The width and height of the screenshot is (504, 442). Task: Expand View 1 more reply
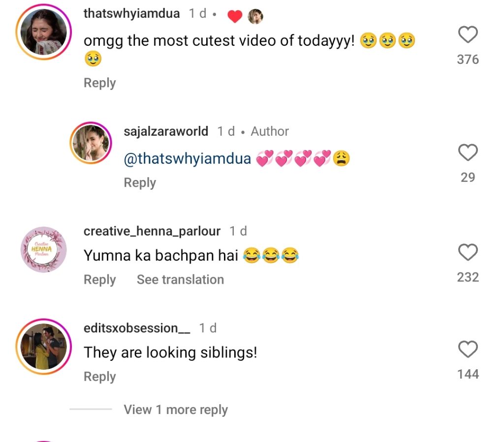[x=176, y=410]
